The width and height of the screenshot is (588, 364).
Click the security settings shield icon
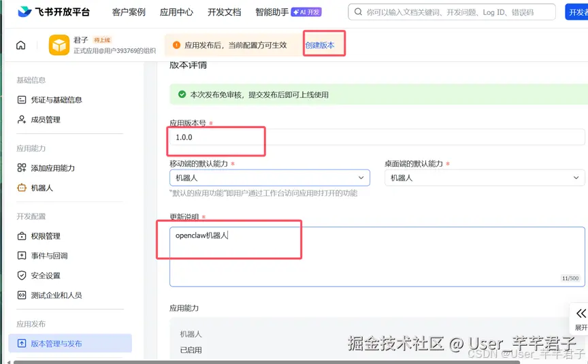(22, 276)
